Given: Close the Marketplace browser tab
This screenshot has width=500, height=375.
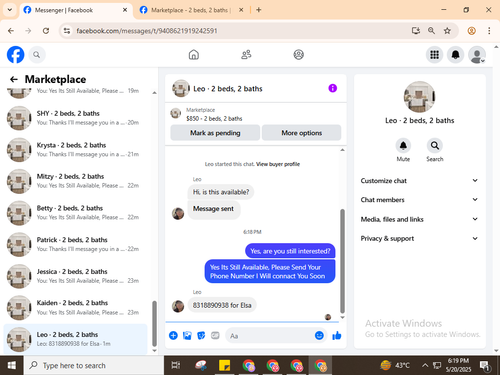Looking at the screenshot, I should pos(241,10).
